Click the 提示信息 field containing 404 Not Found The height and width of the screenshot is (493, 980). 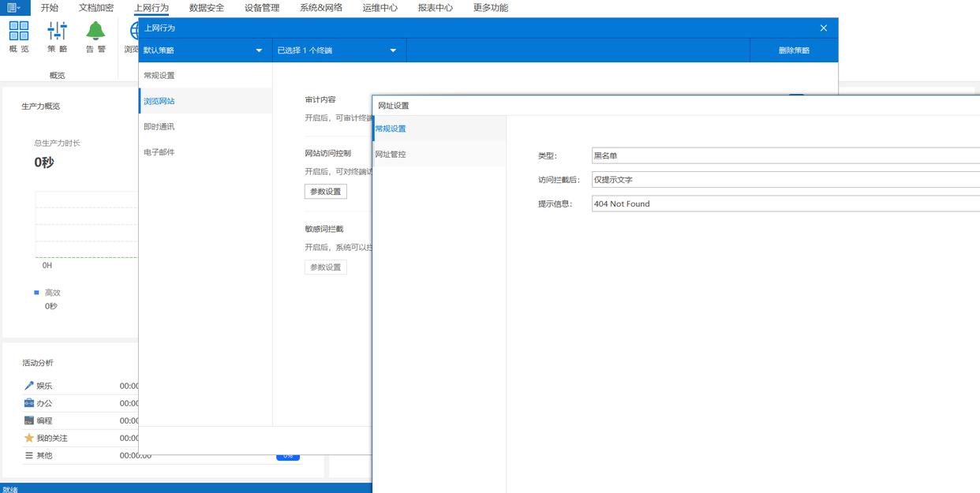click(x=785, y=204)
